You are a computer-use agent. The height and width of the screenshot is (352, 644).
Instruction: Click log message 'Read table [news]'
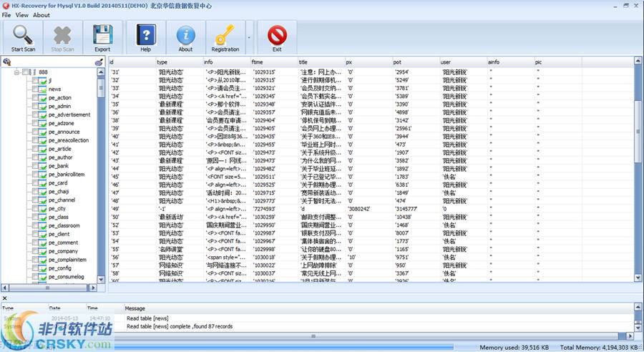click(x=147, y=318)
